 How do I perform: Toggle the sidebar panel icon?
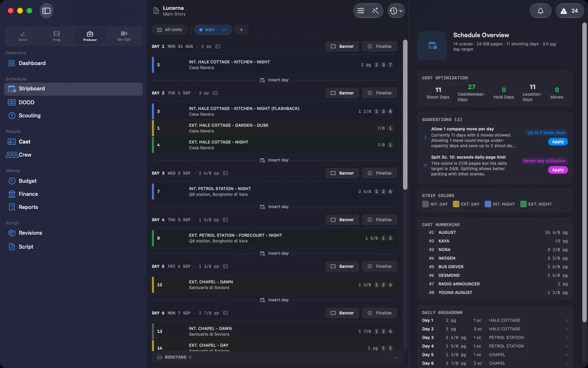[47, 11]
